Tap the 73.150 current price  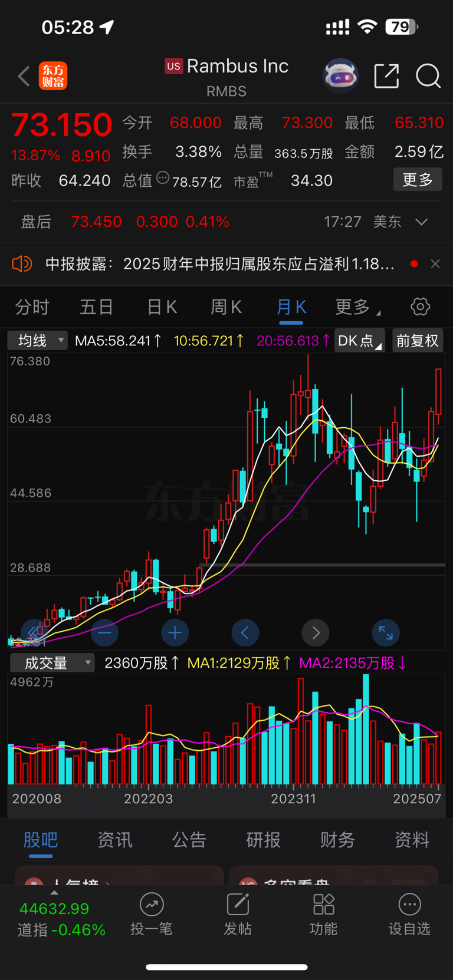(61, 125)
